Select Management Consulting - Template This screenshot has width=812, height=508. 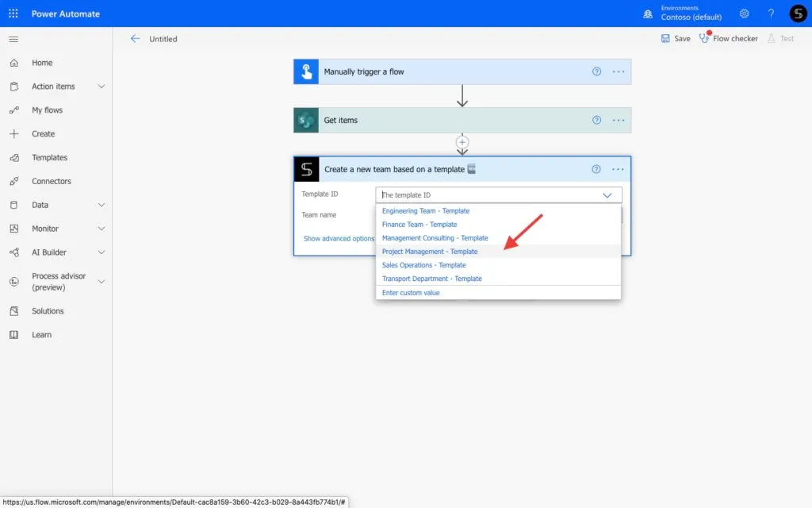pos(498,238)
